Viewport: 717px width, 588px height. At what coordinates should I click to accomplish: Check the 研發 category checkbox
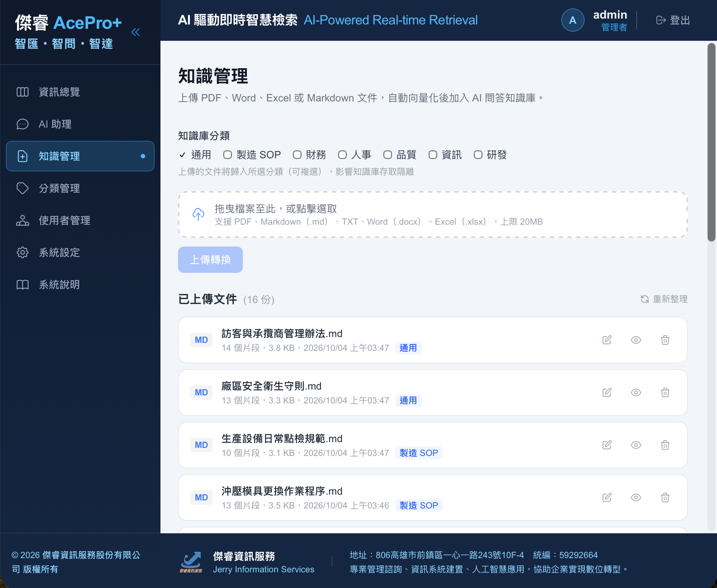[x=478, y=155]
